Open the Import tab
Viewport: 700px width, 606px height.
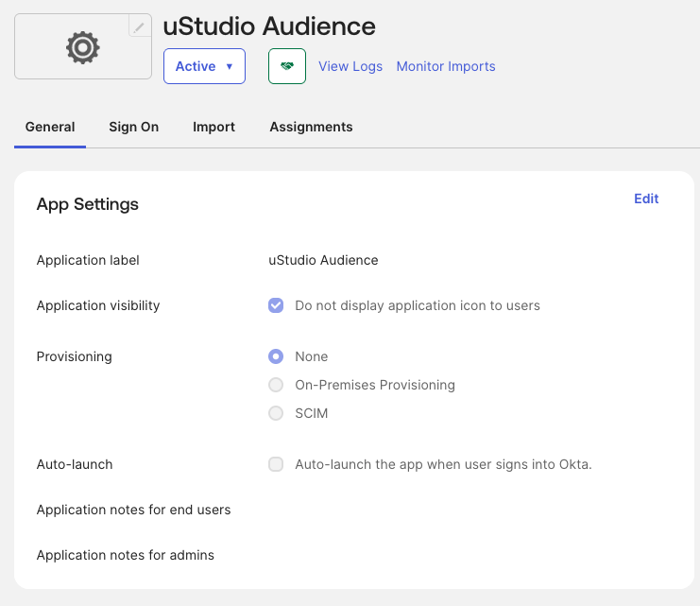coord(213,127)
